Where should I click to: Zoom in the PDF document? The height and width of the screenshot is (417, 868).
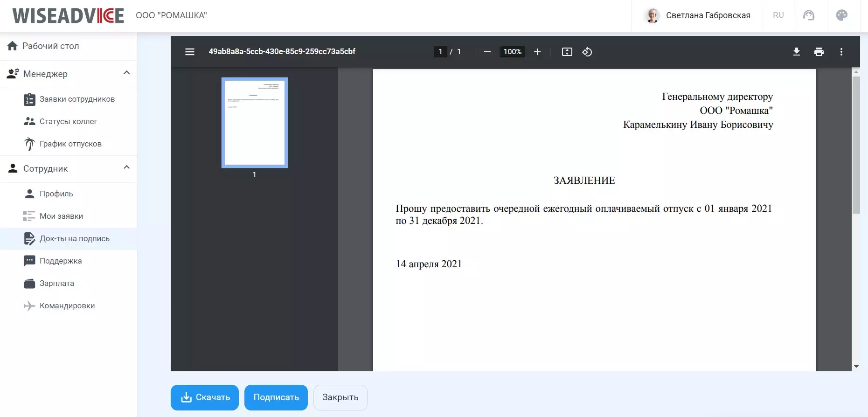pos(537,52)
